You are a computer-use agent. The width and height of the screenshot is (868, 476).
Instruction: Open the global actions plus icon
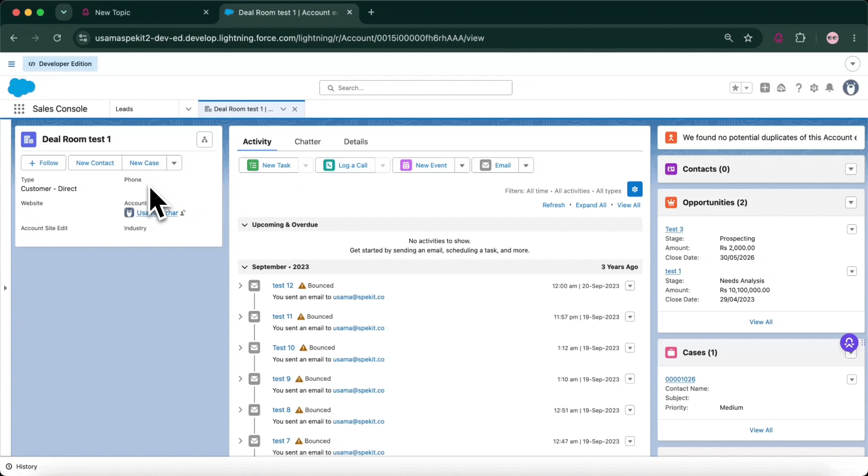tap(765, 88)
